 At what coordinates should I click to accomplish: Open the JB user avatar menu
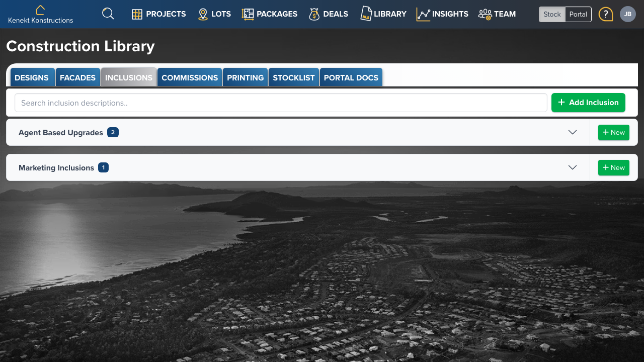(x=628, y=14)
